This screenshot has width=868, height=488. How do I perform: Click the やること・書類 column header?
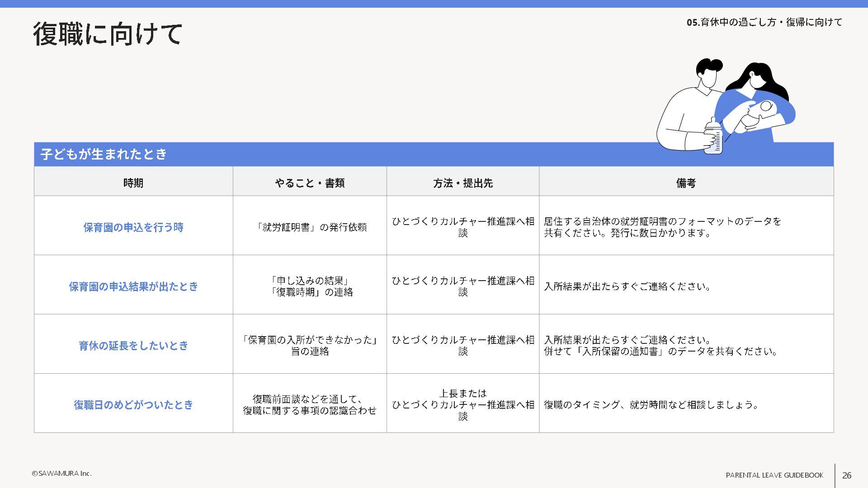click(310, 183)
